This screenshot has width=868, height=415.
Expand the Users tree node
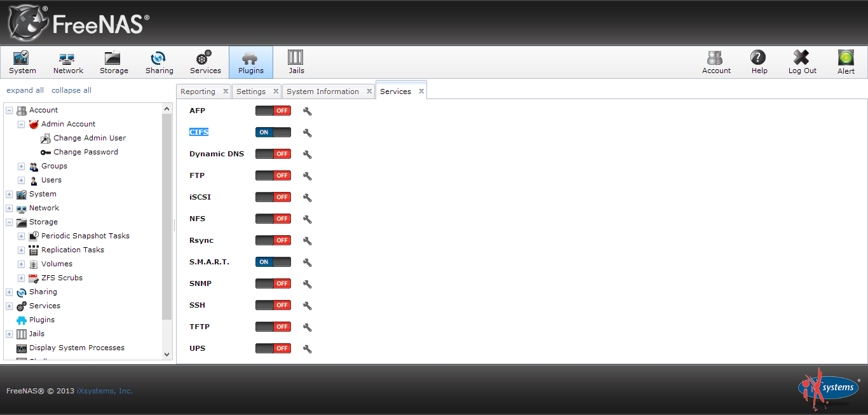(21, 180)
